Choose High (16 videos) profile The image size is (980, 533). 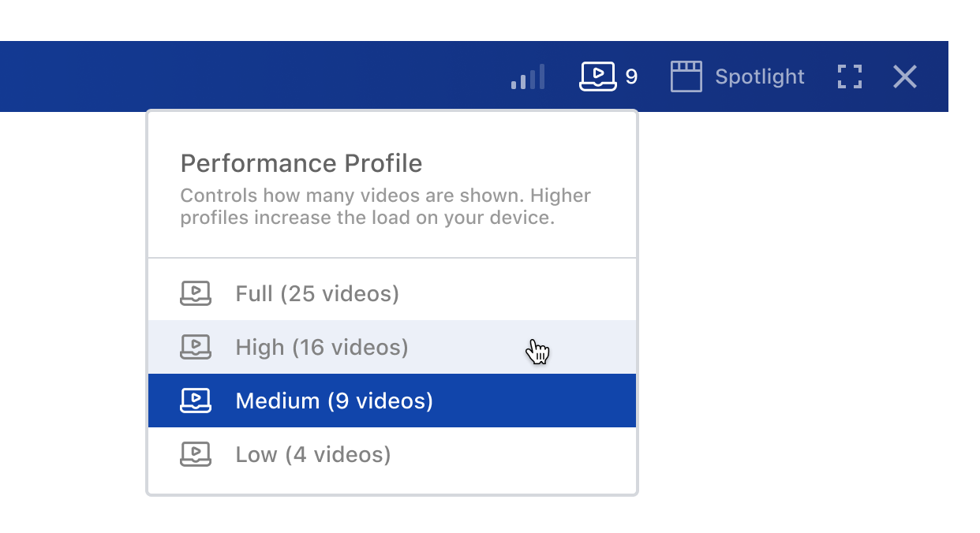click(x=392, y=347)
